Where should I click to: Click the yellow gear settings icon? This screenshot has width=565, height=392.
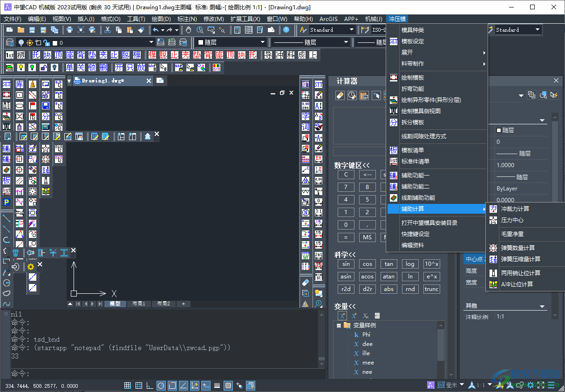pos(31,267)
